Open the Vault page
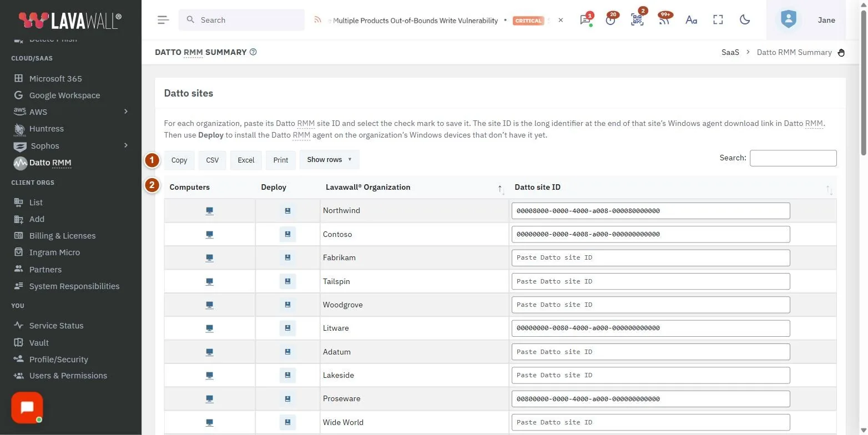Screen dimensions: 868x435 pos(39,342)
